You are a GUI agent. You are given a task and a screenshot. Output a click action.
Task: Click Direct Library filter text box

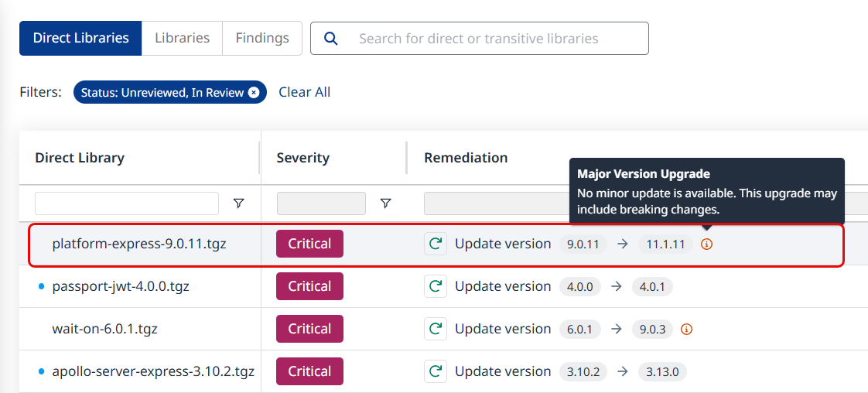[x=127, y=203]
